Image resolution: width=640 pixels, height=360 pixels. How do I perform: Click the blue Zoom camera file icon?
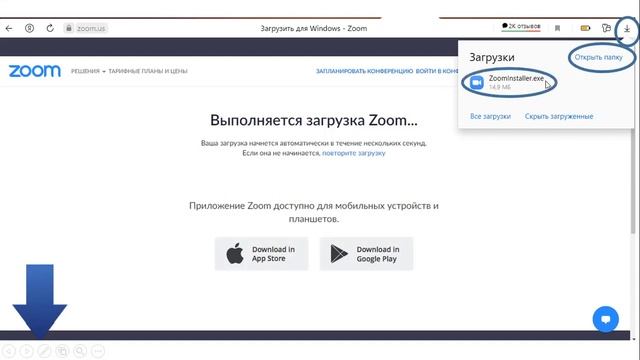[476, 82]
